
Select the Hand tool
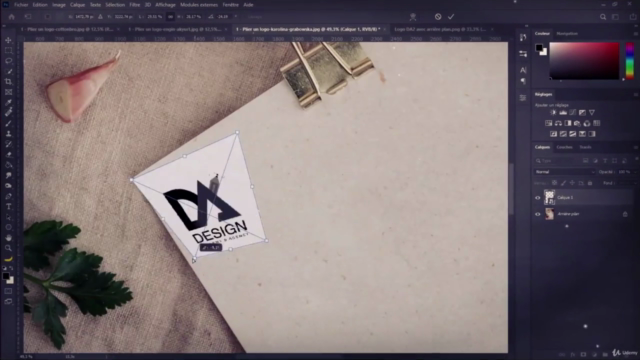tap(8, 238)
